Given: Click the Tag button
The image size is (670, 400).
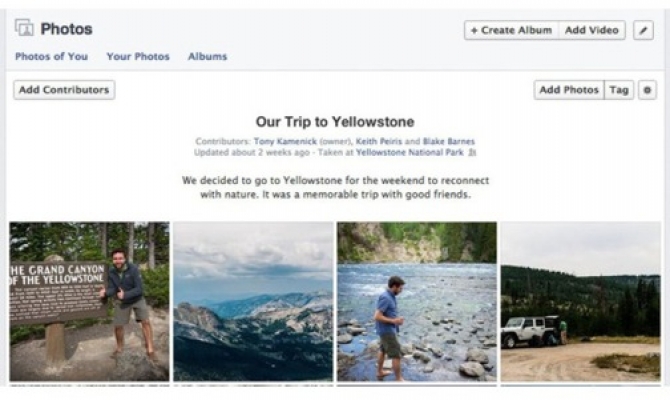Looking at the screenshot, I should pos(619,90).
